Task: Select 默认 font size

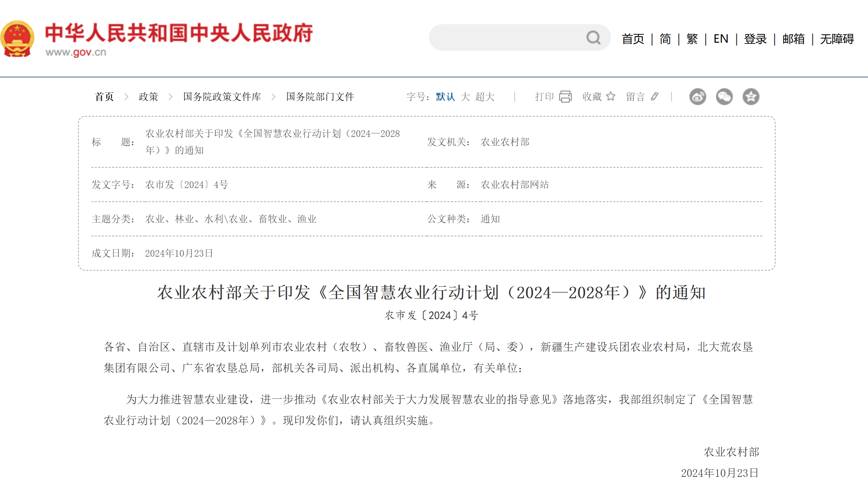Action: click(445, 97)
